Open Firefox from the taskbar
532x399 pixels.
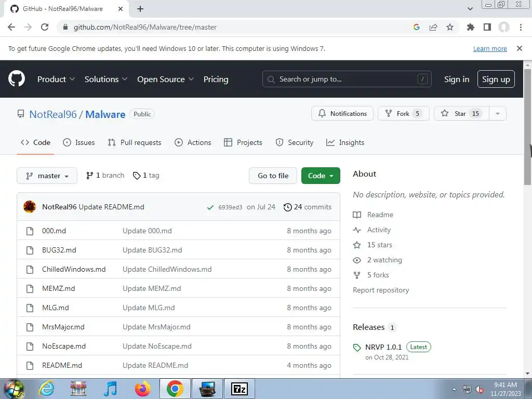click(x=142, y=389)
